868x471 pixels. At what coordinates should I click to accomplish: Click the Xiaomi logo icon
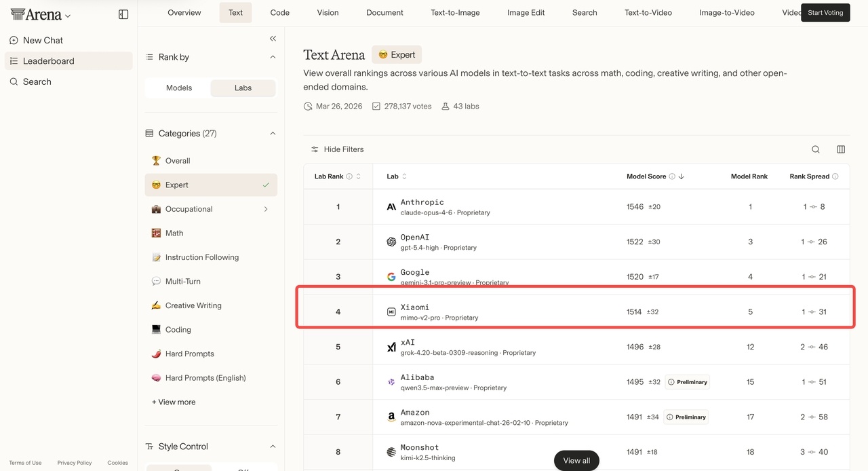[x=391, y=312]
